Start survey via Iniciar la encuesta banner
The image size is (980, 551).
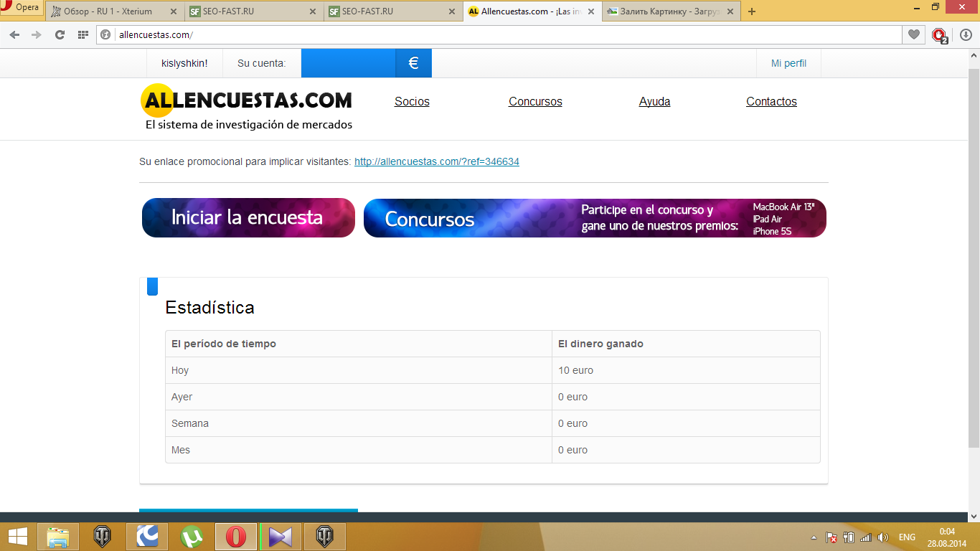pos(248,217)
